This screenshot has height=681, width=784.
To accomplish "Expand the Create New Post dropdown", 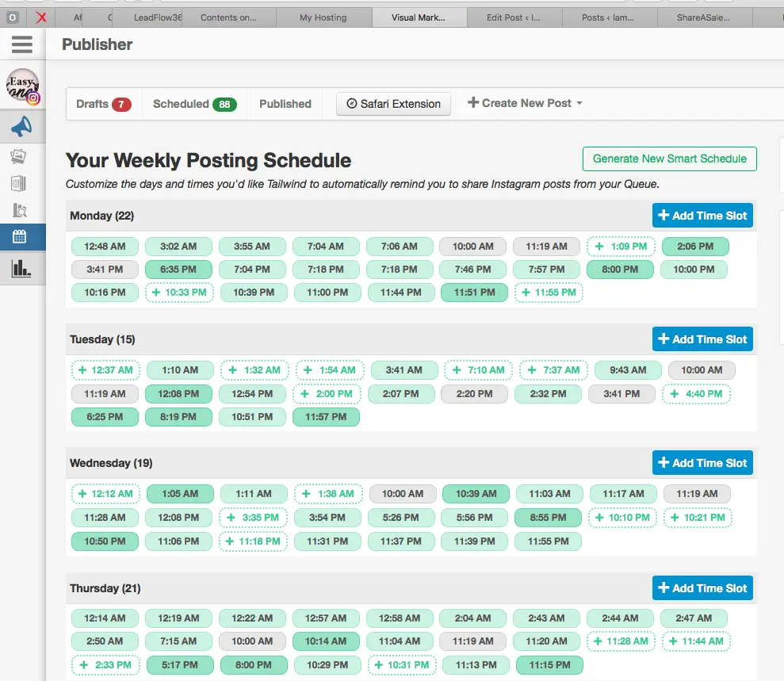I will pyautogui.click(x=525, y=103).
